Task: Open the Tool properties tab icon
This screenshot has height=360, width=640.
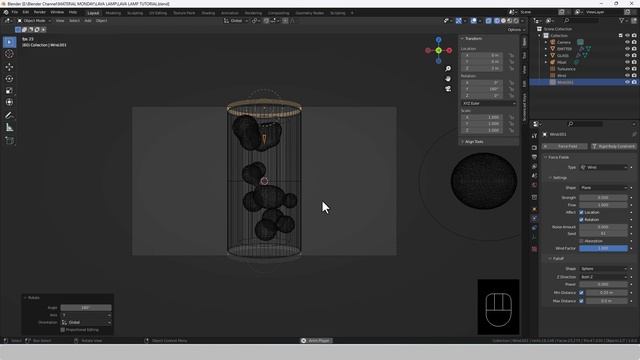Action: click(534, 136)
